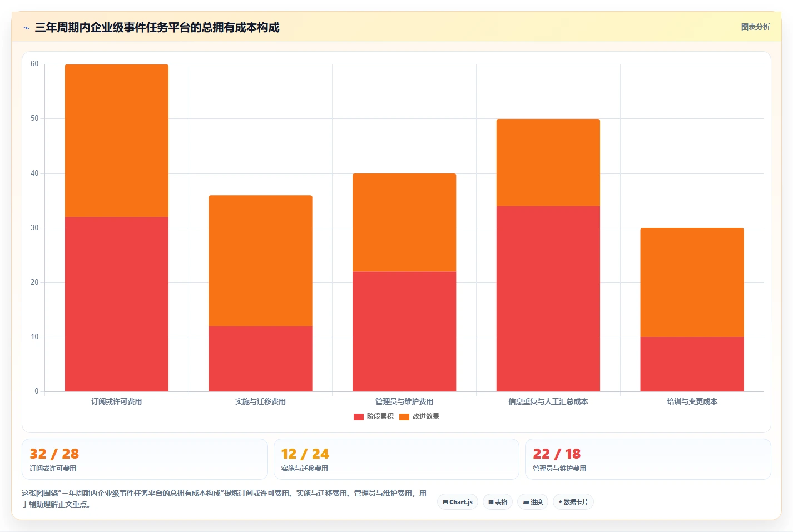This screenshot has width=793, height=532.
Task: Click the 管理员与维护费用 x-axis label
Action: (404, 401)
